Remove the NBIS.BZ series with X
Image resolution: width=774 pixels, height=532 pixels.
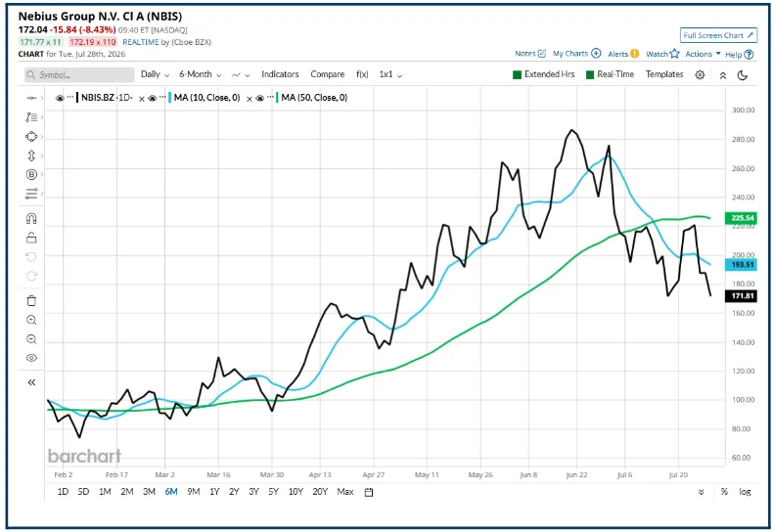142,99
